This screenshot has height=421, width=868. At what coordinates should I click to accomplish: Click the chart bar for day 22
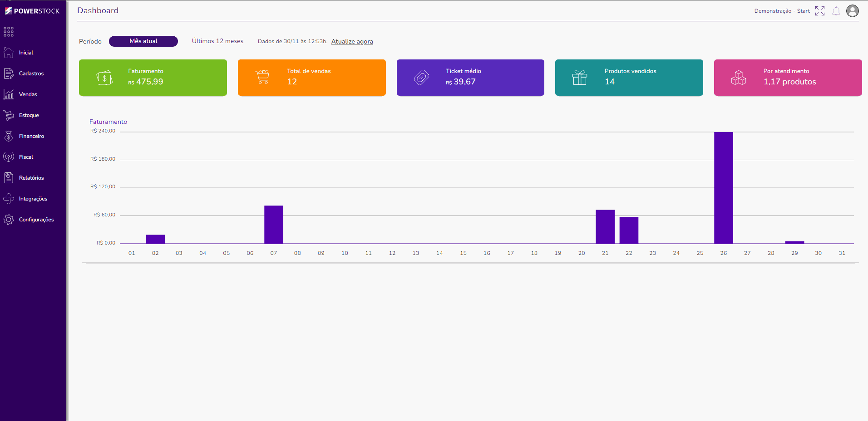(629, 230)
